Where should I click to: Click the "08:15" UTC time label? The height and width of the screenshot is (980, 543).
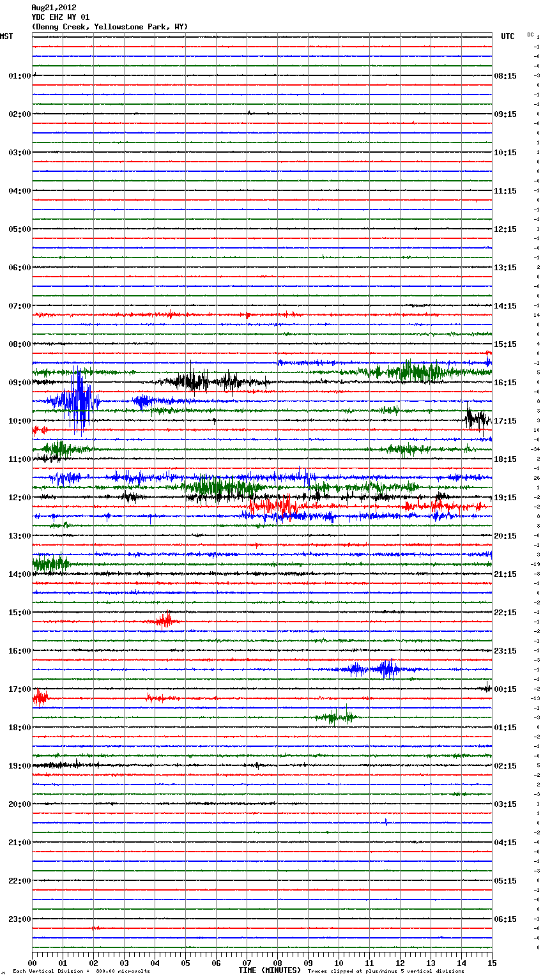pos(505,76)
